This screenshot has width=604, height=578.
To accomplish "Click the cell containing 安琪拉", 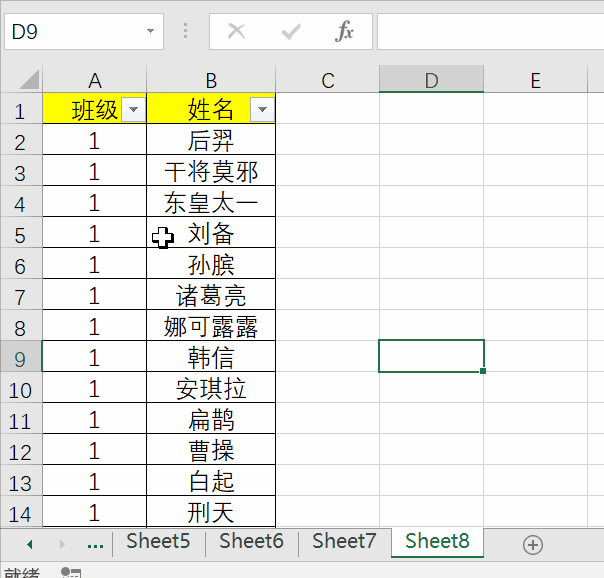I will click(211, 387).
